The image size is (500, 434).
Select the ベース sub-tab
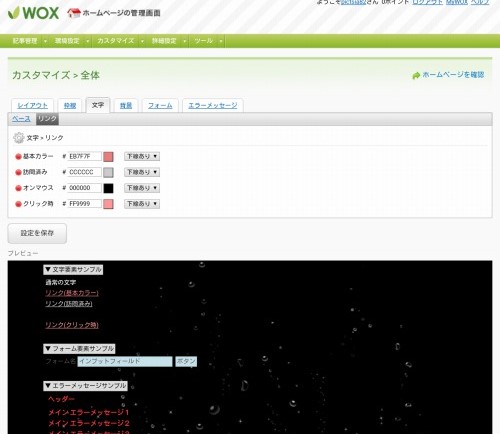(x=21, y=119)
